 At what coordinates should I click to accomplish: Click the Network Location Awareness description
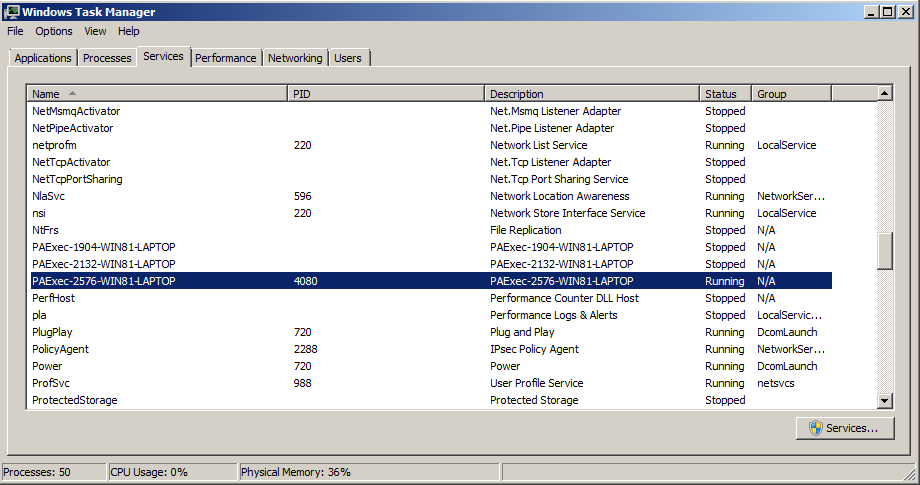tap(560, 196)
